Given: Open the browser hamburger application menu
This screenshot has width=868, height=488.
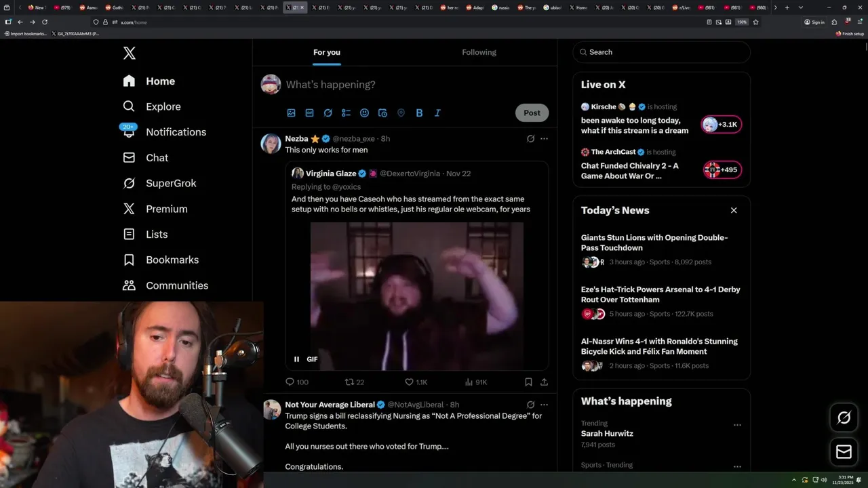Looking at the screenshot, I should coord(860,22).
